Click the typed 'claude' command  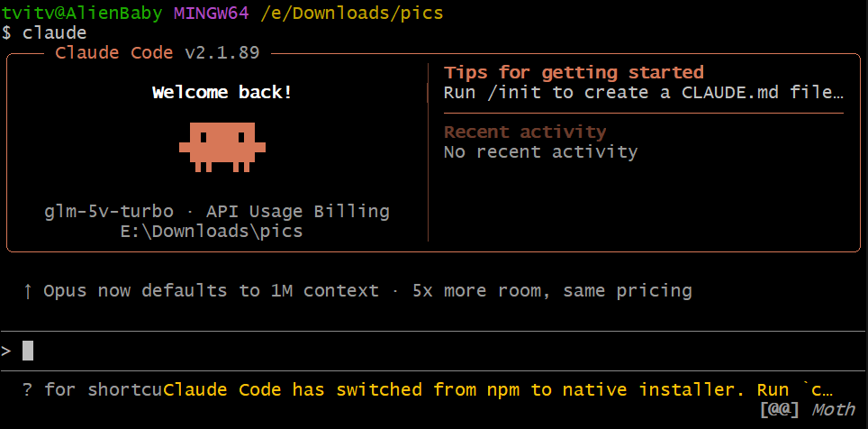click(54, 33)
